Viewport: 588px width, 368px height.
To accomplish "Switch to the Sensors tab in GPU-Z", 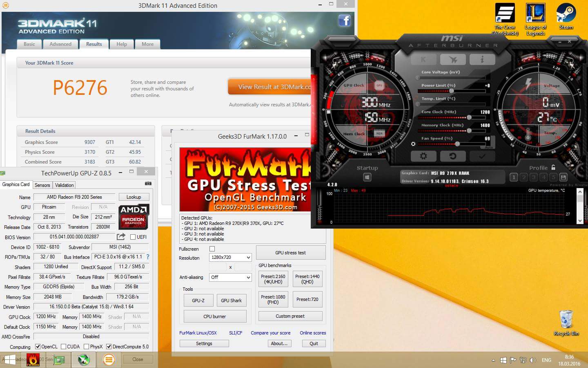I will [42, 185].
